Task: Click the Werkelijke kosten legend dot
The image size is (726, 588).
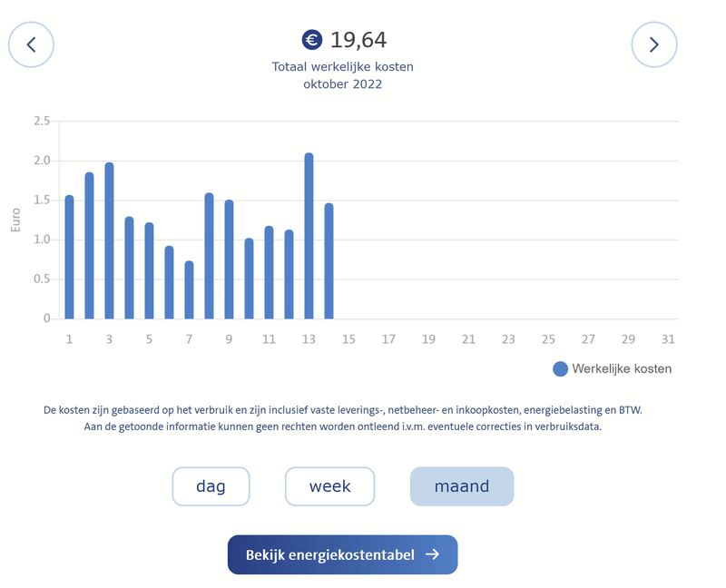Action: coord(560,369)
